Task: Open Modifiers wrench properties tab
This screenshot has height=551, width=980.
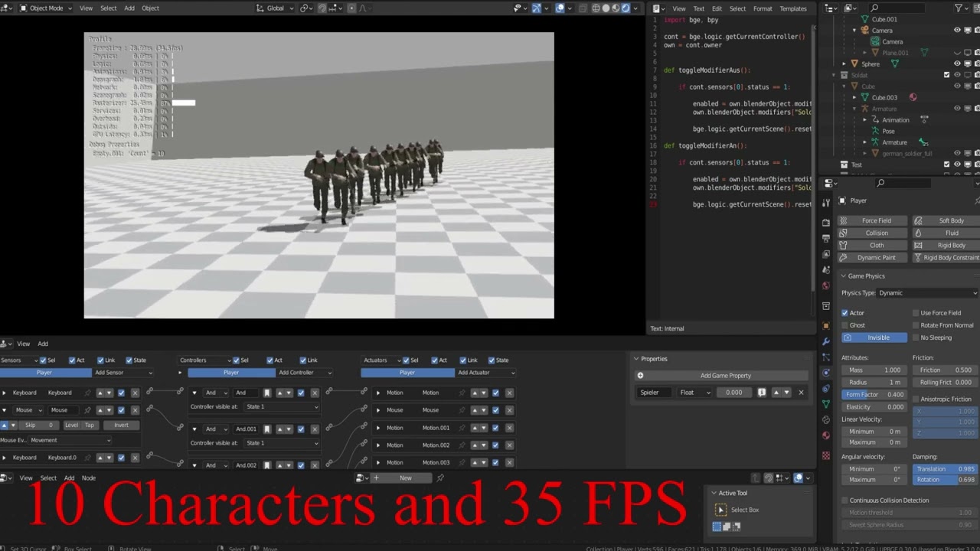Action: point(826,341)
